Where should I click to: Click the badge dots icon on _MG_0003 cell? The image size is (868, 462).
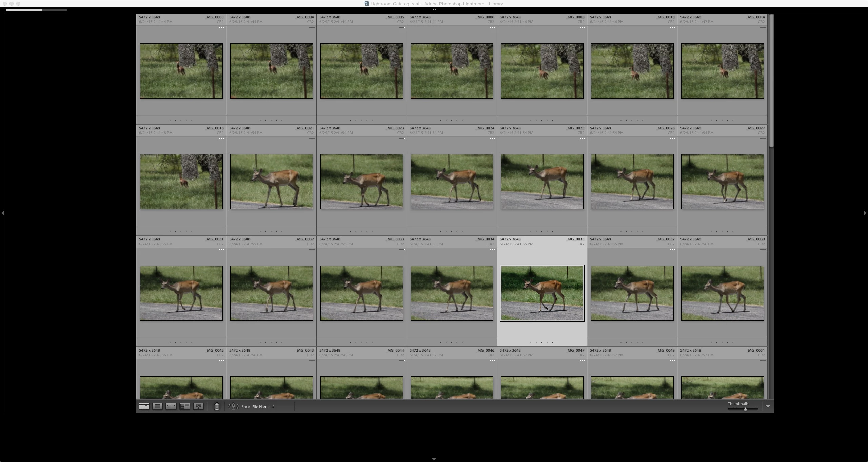coord(221,28)
